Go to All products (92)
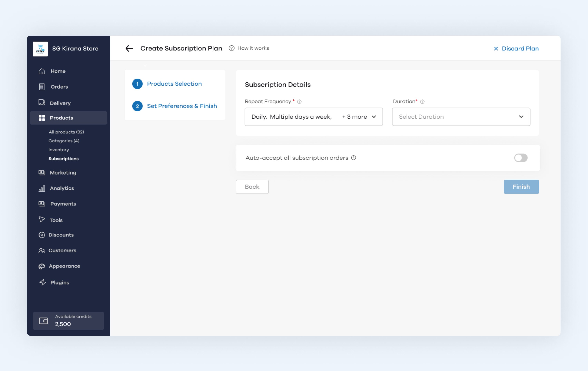The width and height of the screenshot is (588, 371). click(66, 132)
